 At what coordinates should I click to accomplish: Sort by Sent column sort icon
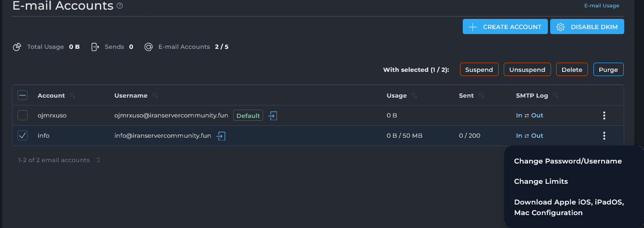[481, 96]
